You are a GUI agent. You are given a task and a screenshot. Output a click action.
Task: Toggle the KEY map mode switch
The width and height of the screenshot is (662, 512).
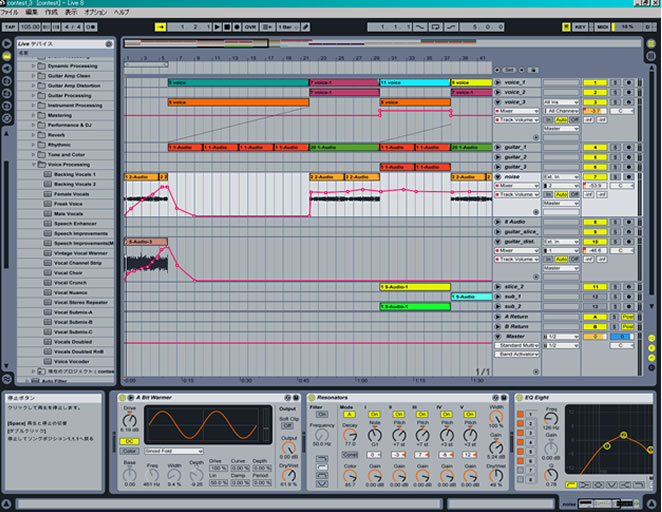pos(580,27)
